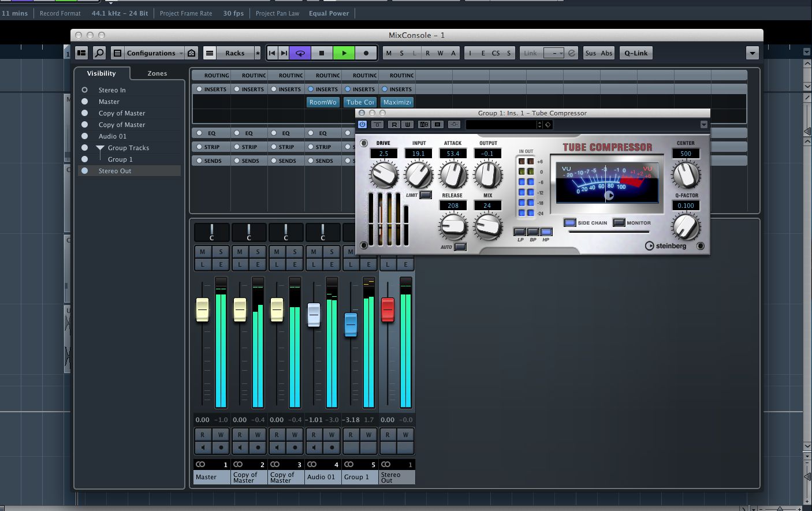
Task: Solo the Audio 01 channel
Action: tap(332, 252)
